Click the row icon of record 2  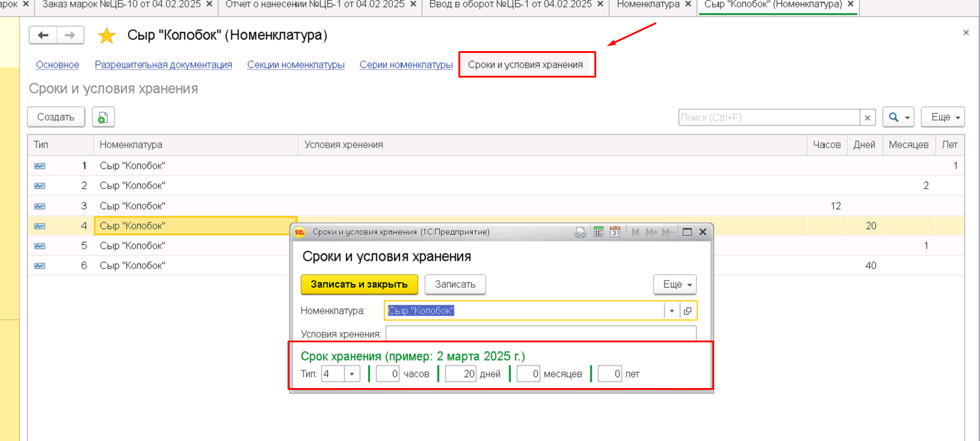(x=40, y=186)
